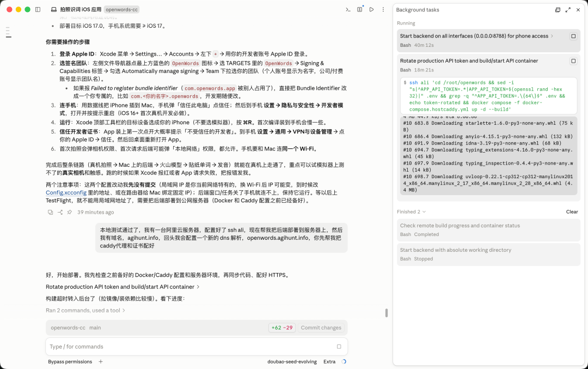Toggle the left sidebar panel icon
588x369 pixels.
click(38, 9)
